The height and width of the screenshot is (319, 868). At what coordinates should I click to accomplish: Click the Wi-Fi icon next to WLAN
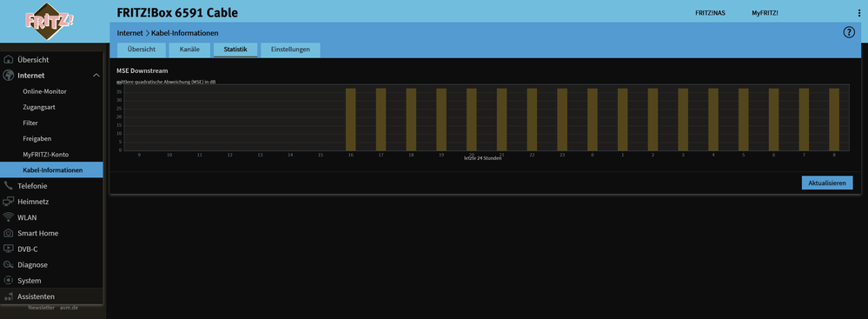click(9, 217)
